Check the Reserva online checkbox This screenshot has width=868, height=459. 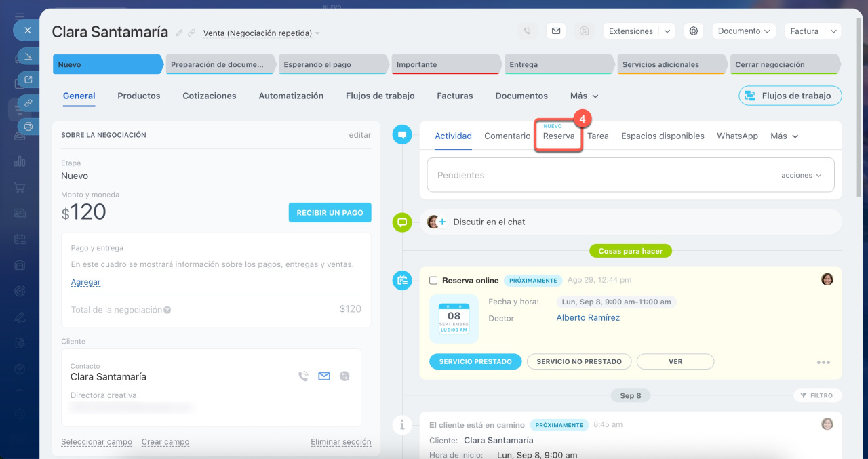pyautogui.click(x=433, y=280)
